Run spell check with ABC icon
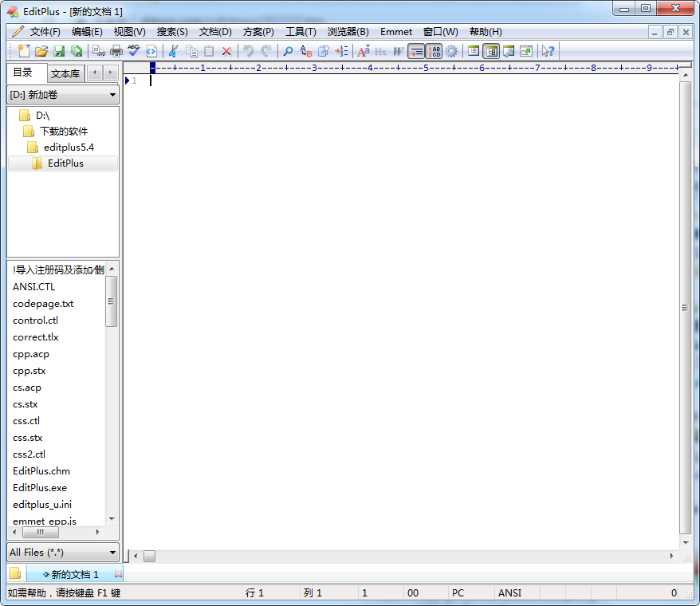700x606 pixels. pyautogui.click(x=133, y=51)
